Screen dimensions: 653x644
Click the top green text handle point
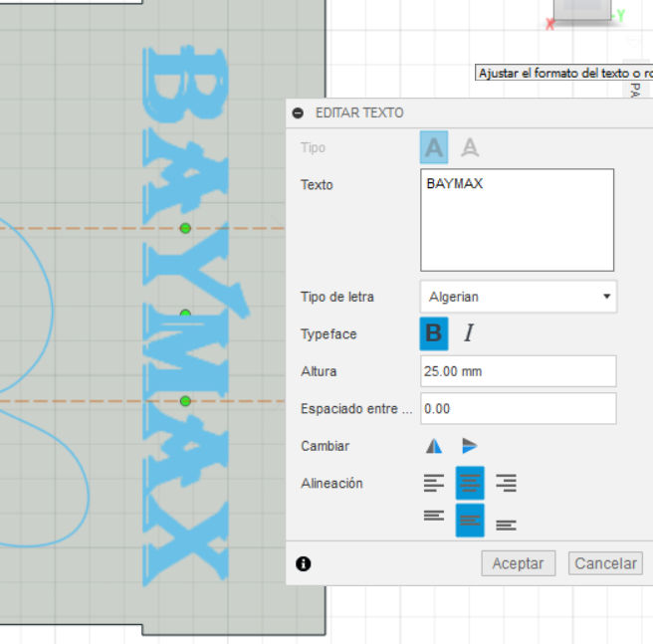pos(185,228)
